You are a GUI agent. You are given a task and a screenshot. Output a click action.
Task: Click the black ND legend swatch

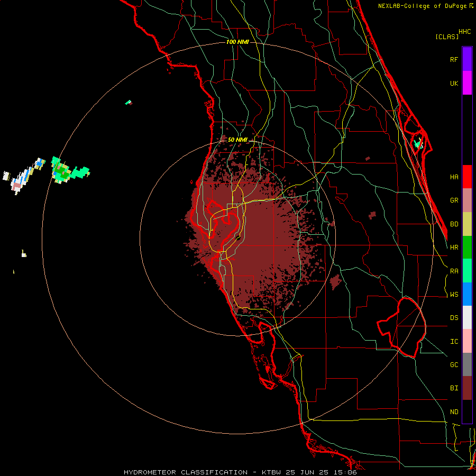(x=467, y=411)
